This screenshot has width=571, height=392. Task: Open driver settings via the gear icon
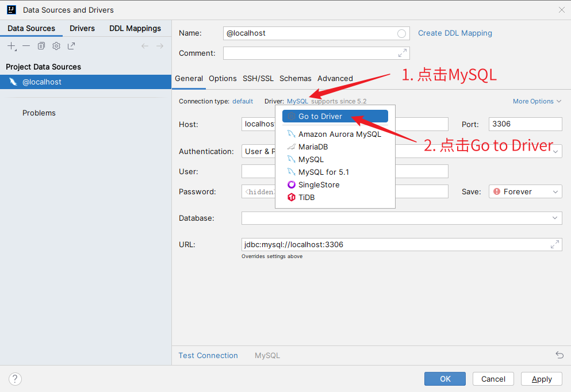pos(56,46)
